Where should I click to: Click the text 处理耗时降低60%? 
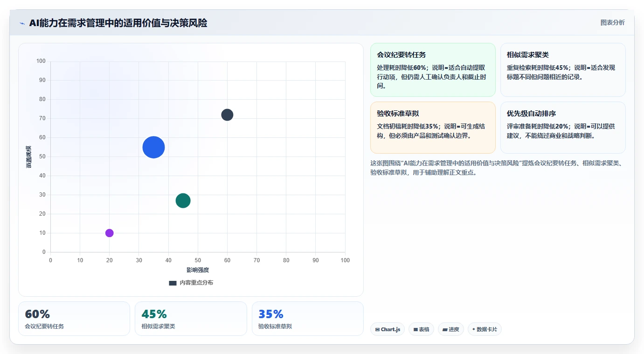402,68
